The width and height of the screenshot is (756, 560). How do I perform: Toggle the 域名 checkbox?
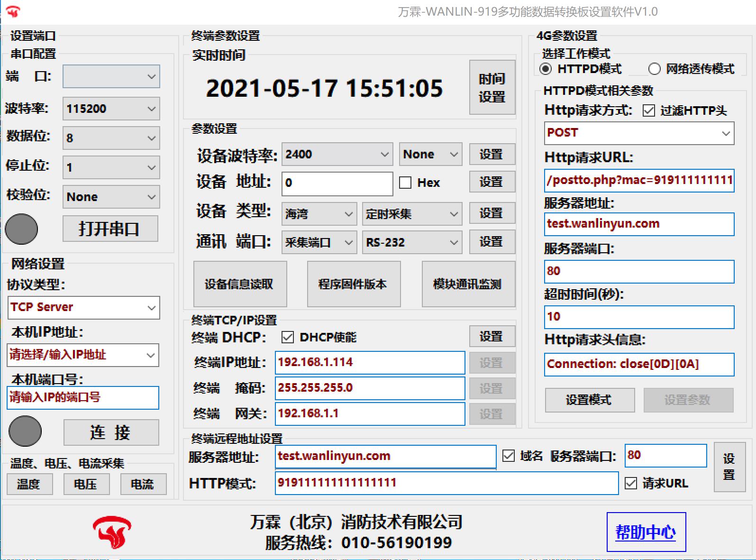click(x=509, y=456)
